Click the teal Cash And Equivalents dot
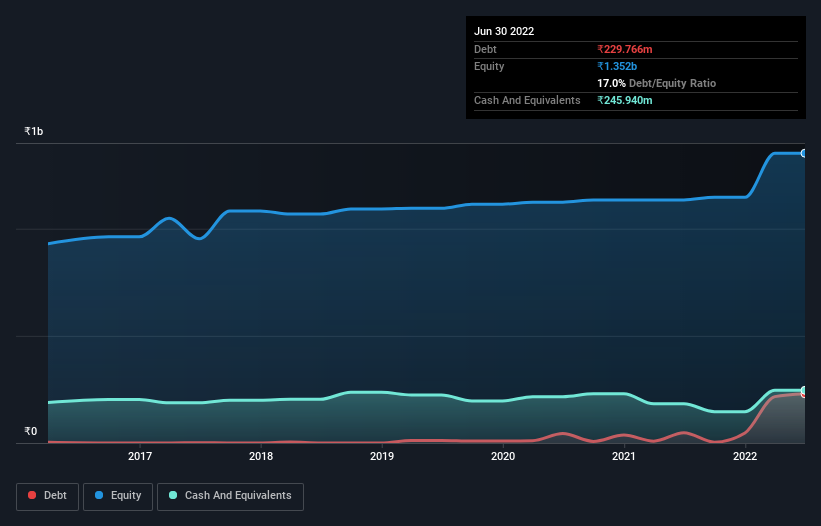 173,495
